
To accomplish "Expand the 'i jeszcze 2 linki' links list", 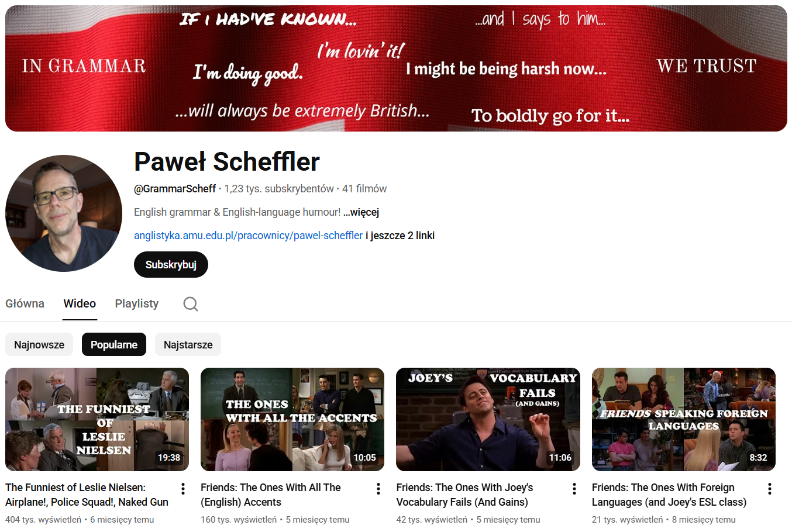I will click(400, 236).
